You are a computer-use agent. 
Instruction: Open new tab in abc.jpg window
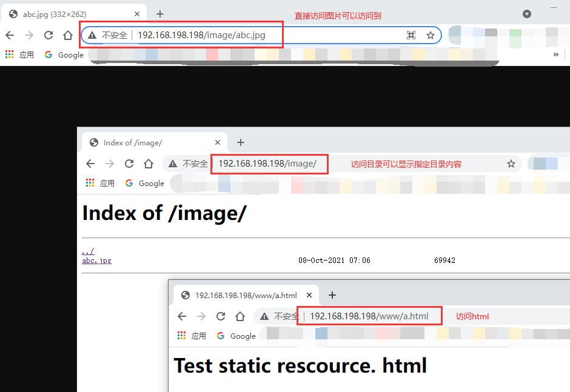(x=160, y=14)
